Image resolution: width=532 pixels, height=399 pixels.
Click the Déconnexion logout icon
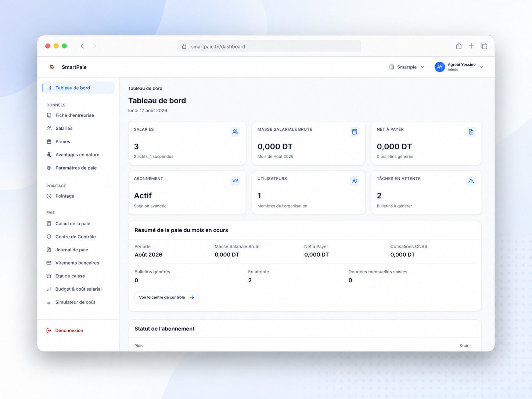click(x=49, y=330)
